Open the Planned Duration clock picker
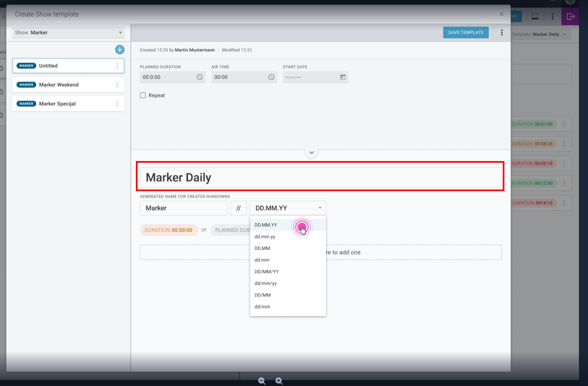588x386 pixels. 200,77
